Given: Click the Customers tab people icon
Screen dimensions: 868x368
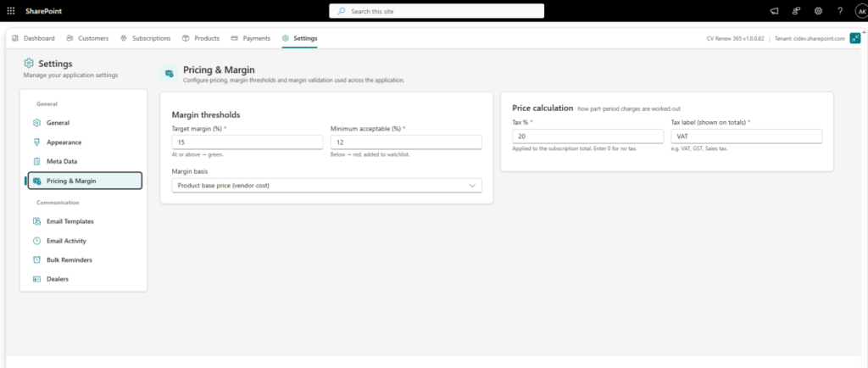Looking at the screenshot, I should [x=70, y=38].
